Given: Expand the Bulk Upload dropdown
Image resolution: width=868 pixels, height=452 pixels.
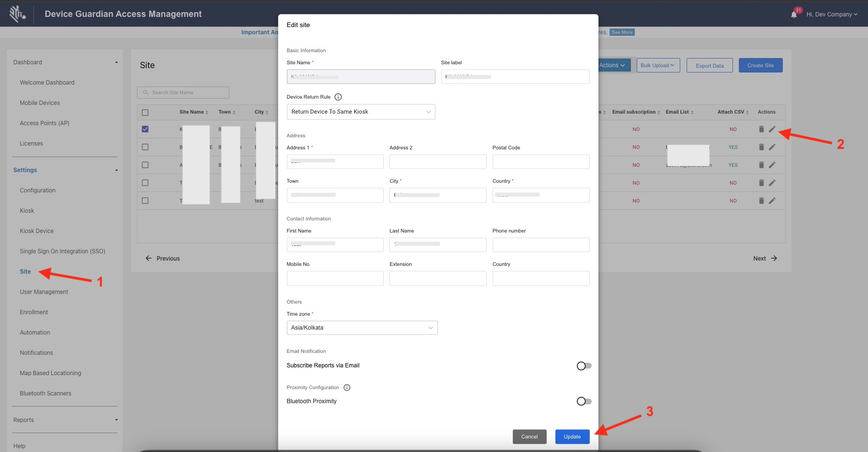Looking at the screenshot, I should [658, 65].
